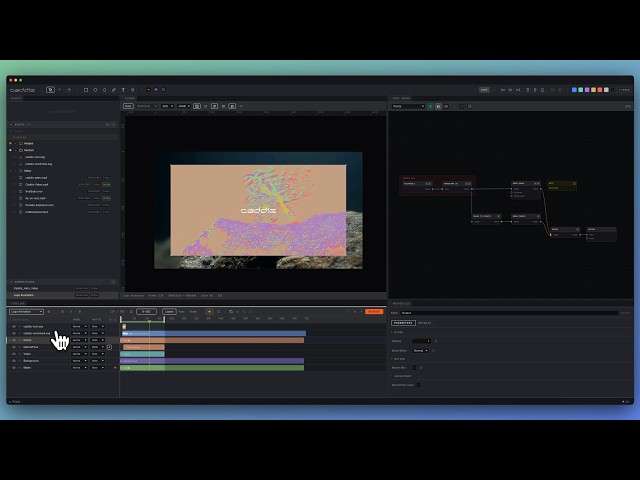Collapse the Video folder in the assets tree
Viewport: 640px width, 480px height.
pyautogui.click(x=16, y=171)
